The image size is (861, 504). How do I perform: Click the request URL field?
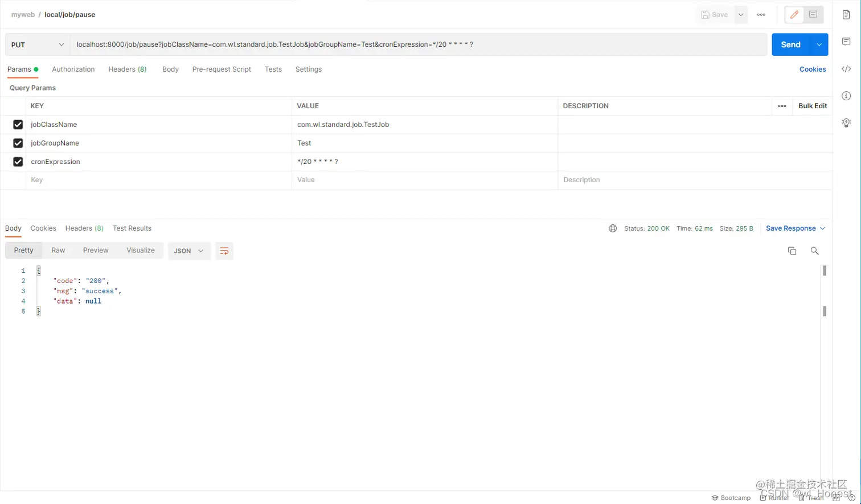tap(419, 44)
